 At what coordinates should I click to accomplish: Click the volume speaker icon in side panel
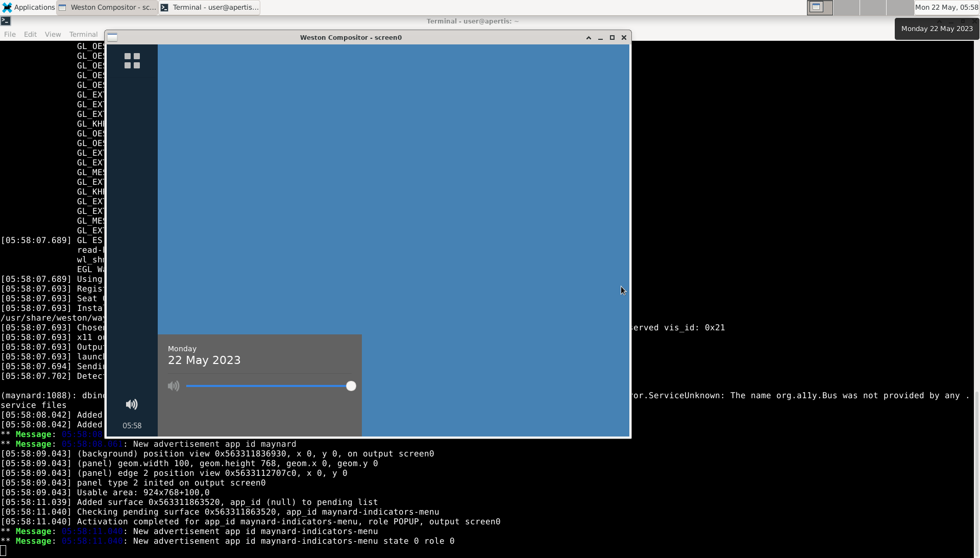tap(132, 404)
